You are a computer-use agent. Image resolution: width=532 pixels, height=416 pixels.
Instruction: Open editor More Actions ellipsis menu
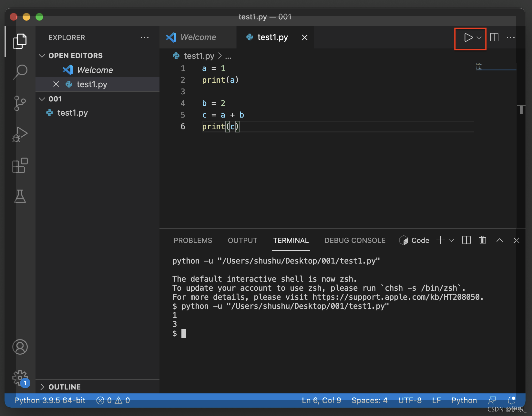click(x=511, y=37)
